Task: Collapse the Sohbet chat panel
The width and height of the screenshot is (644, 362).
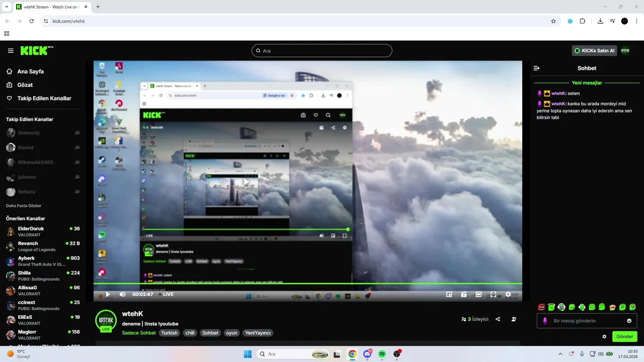Action: [536, 68]
